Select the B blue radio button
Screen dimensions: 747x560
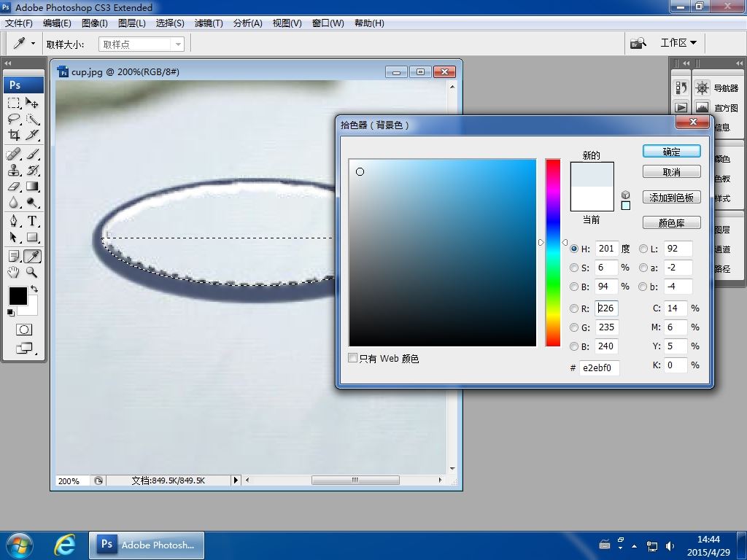[574, 346]
